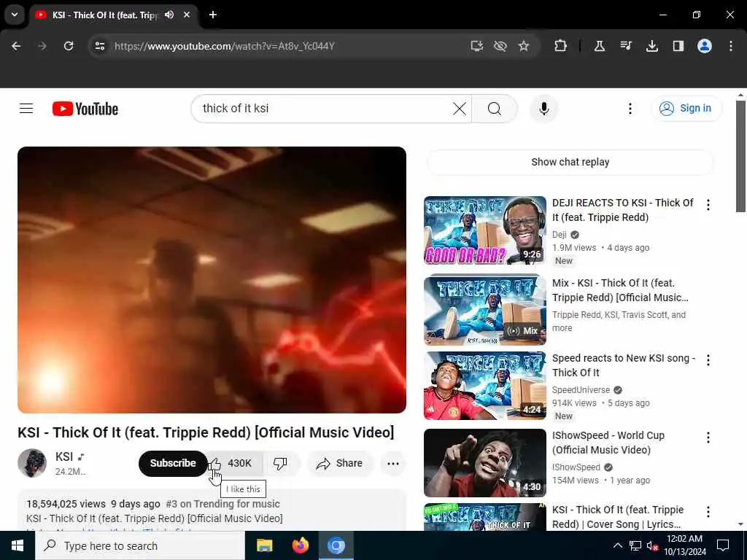Clear the search box with X icon
The height and width of the screenshot is (560, 747).
[x=460, y=109]
